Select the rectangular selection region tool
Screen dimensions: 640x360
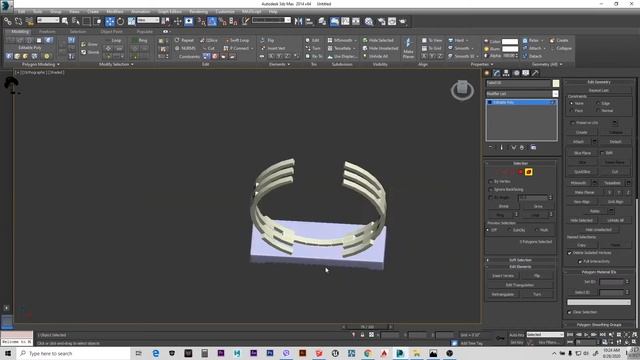coord(87,21)
